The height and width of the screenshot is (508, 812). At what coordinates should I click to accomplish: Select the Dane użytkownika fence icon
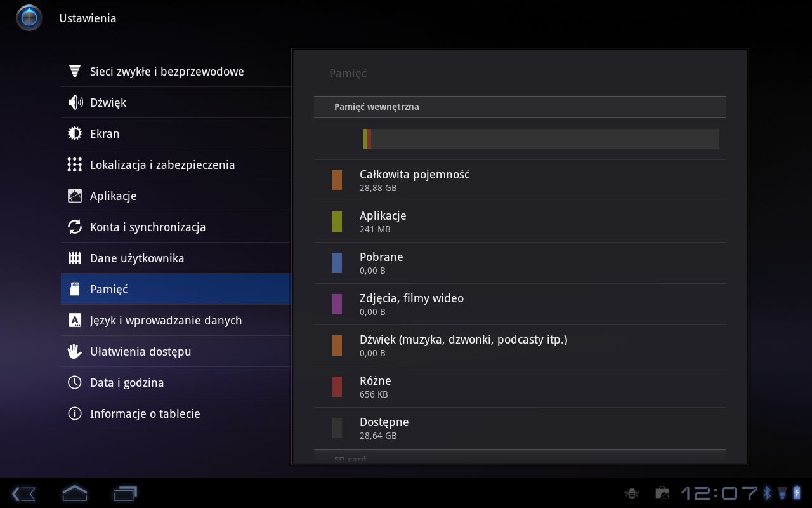point(75,258)
